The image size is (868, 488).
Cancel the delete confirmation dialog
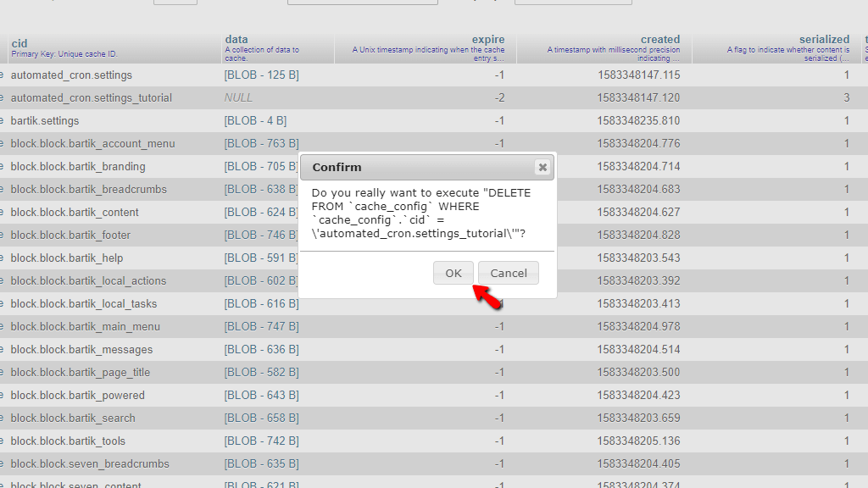509,274
